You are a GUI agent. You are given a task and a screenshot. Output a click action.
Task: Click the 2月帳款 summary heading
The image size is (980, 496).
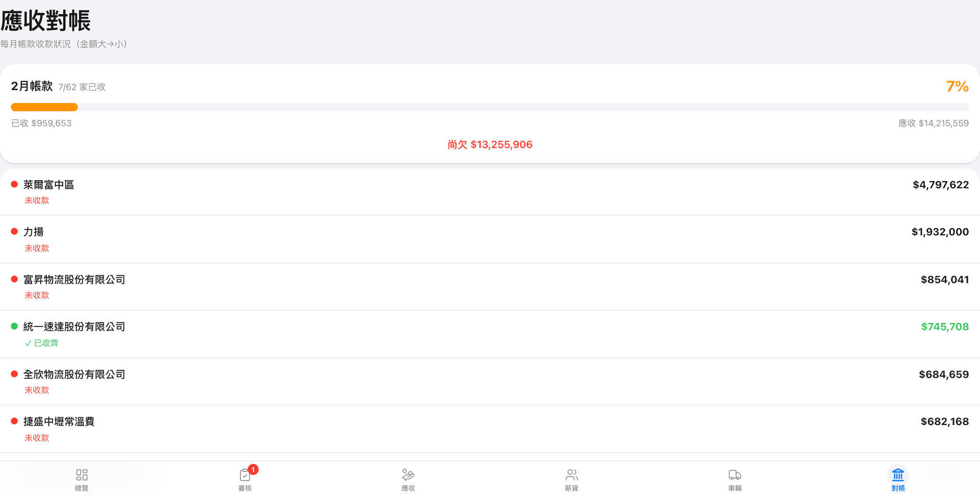(x=32, y=86)
